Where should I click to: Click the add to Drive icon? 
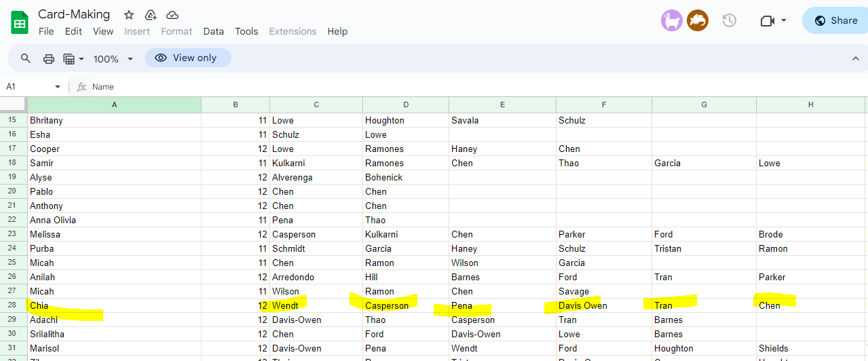point(151,15)
